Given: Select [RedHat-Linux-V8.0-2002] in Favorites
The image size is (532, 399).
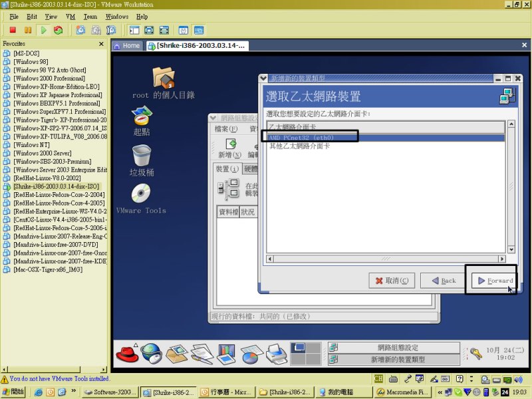Looking at the screenshot, I should coord(47,178).
